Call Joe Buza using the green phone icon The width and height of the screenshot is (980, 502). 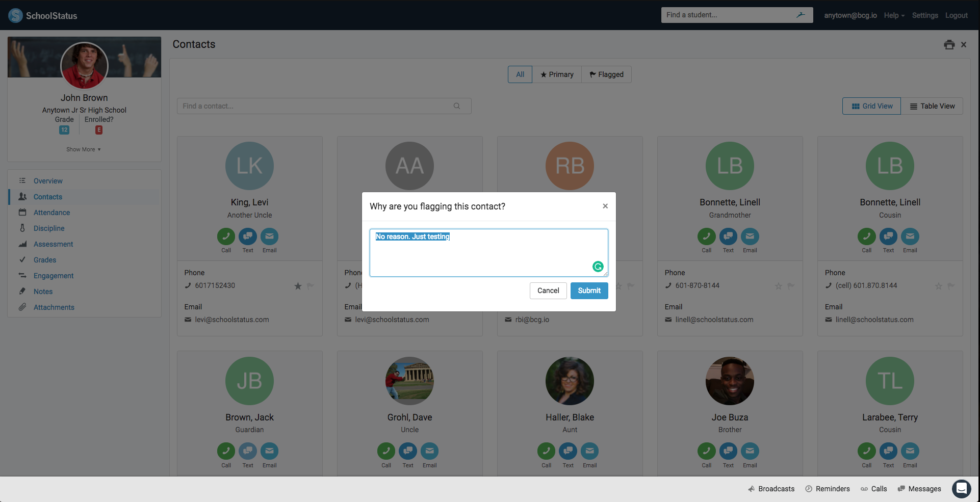[706, 452]
